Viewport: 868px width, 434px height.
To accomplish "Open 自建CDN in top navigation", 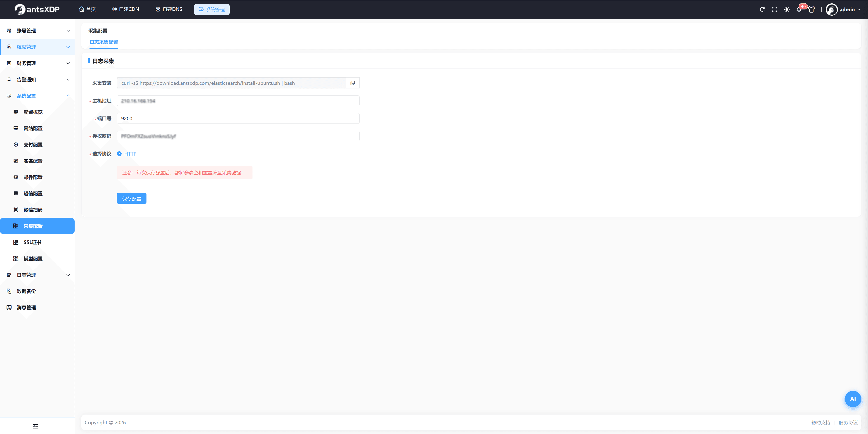I will click(125, 9).
